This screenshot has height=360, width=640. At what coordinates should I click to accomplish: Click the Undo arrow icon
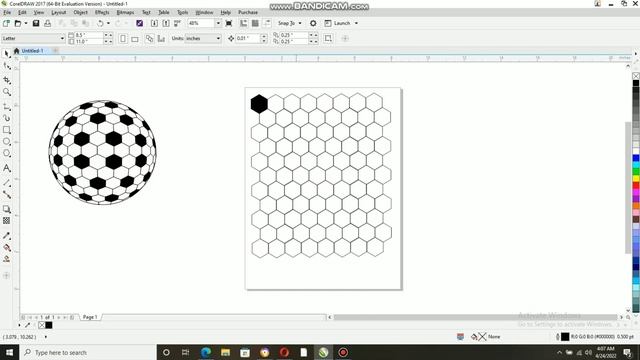pos(100,23)
